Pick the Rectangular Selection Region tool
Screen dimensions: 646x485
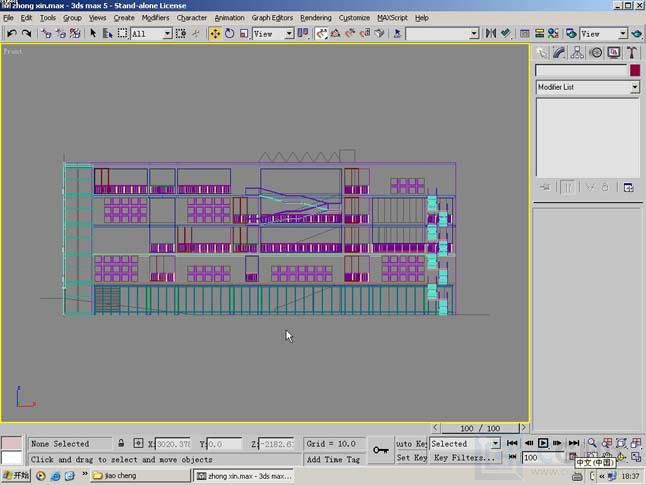(x=122, y=33)
